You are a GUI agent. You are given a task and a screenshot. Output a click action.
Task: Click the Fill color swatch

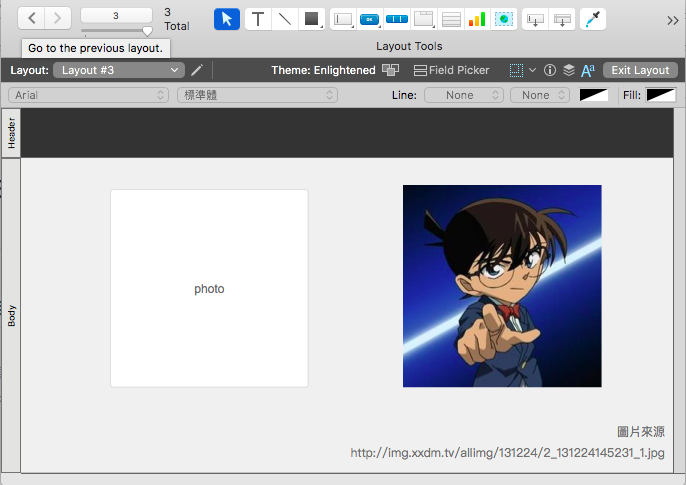[x=661, y=95]
